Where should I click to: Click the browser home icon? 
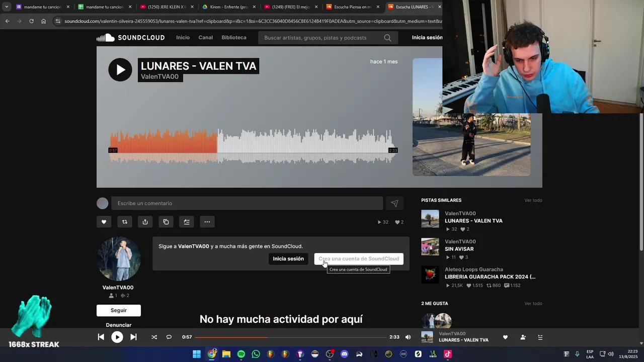click(x=44, y=21)
